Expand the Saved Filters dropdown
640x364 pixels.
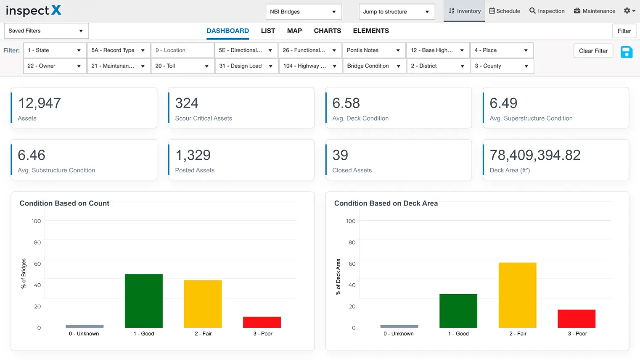coord(46,31)
